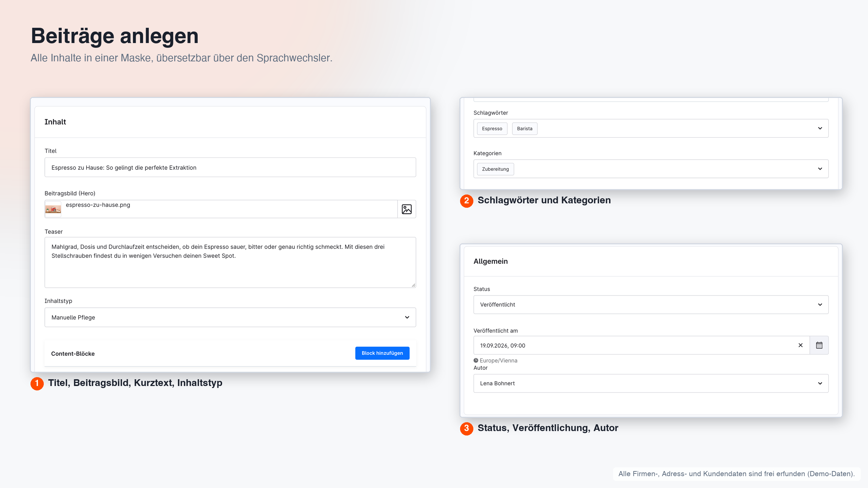Screen dimensions: 868x488
Task: Expand the Inhaltstyp dropdown
Action: tap(230, 318)
